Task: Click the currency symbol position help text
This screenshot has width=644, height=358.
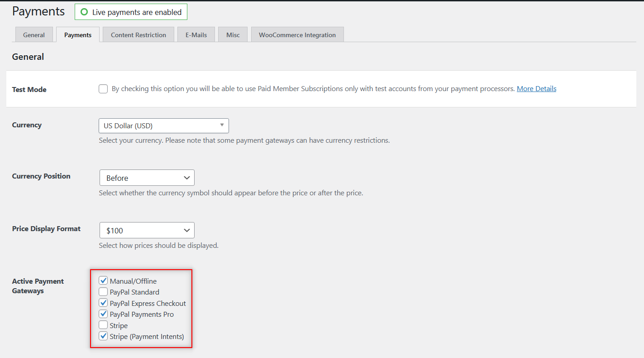Action: click(x=231, y=193)
